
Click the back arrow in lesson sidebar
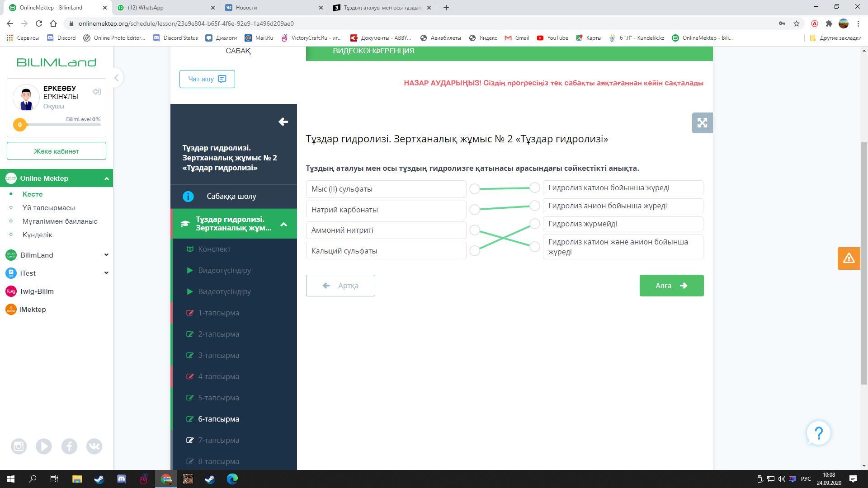283,122
